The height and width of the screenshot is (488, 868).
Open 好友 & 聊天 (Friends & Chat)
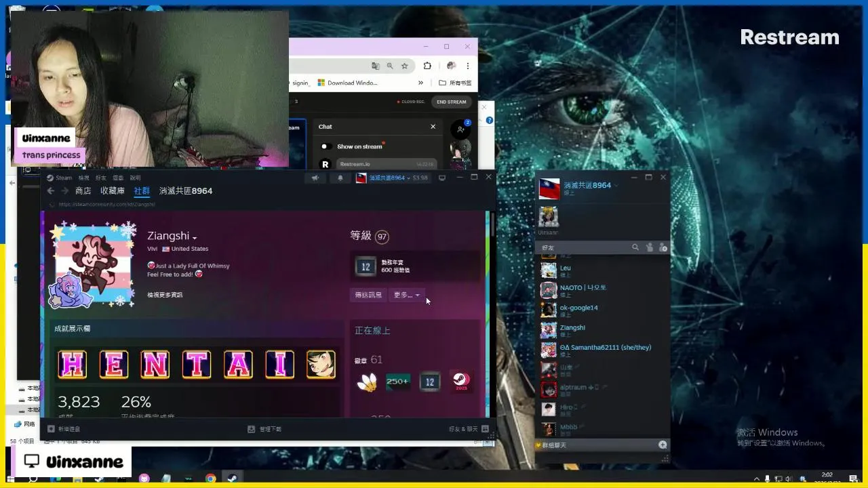pyautogui.click(x=469, y=429)
